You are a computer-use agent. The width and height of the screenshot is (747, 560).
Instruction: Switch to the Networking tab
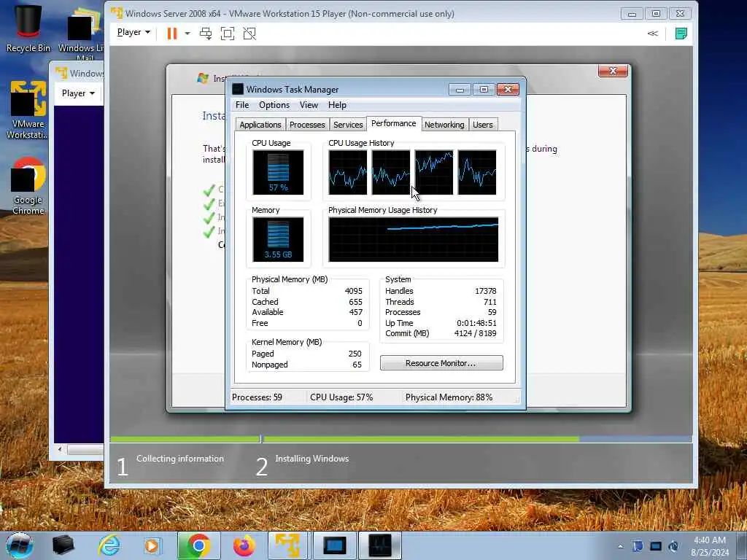(444, 124)
